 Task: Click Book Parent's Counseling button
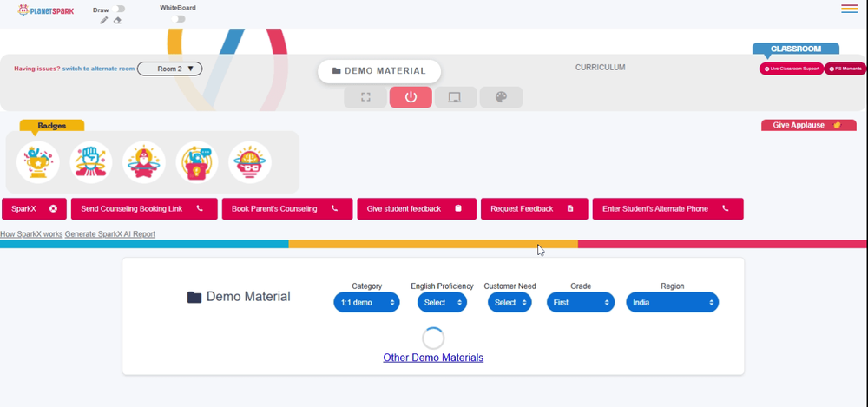pyautogui.click(x=287, y=209)
